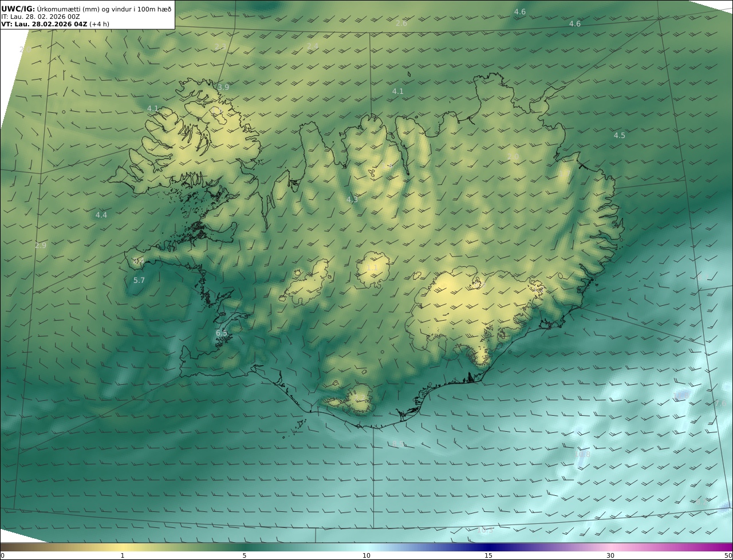Pick the dark navy colorbar segment above 15
The width and height of the screenshot is (733, 560).
[x=488, y=547]
